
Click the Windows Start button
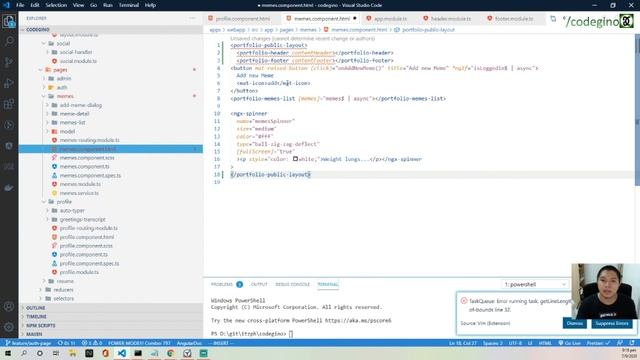[8, 353]
